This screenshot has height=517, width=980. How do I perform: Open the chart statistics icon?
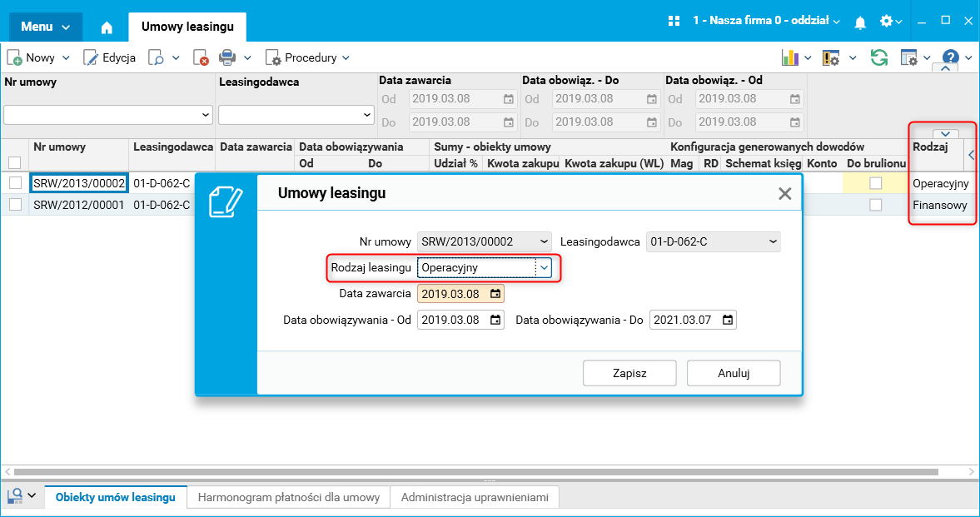pos(790,57)
